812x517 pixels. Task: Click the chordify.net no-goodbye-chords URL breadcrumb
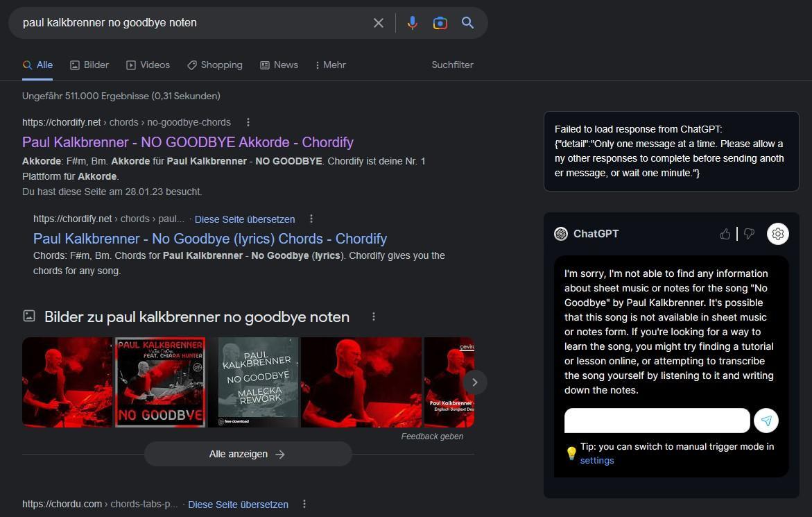pos(126,123)
